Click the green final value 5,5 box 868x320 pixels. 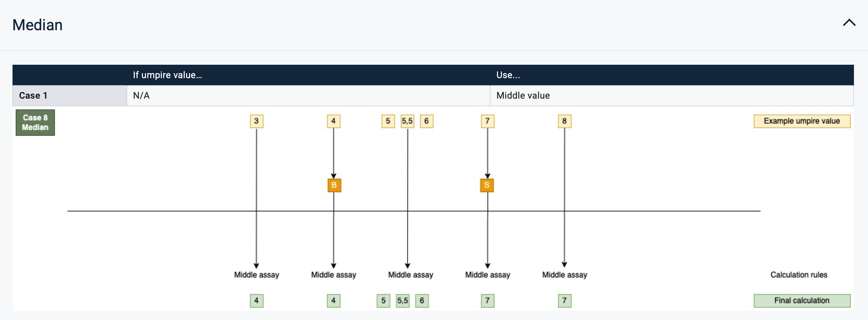coord(402,300)
